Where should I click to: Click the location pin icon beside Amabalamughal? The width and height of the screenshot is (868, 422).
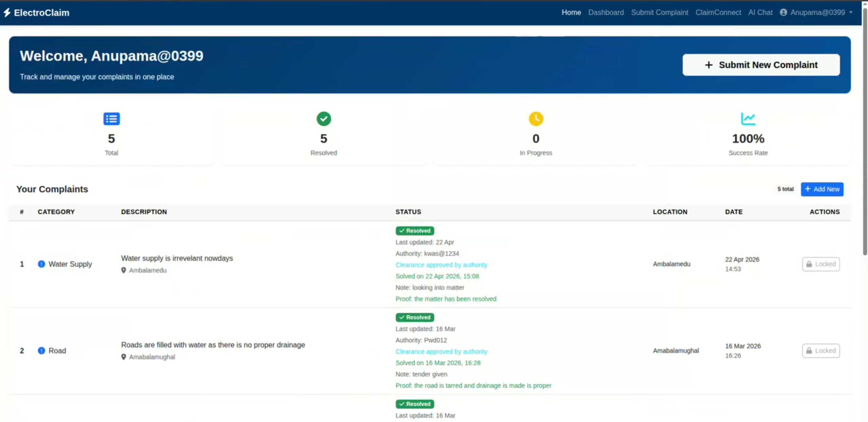click(123, 357)
